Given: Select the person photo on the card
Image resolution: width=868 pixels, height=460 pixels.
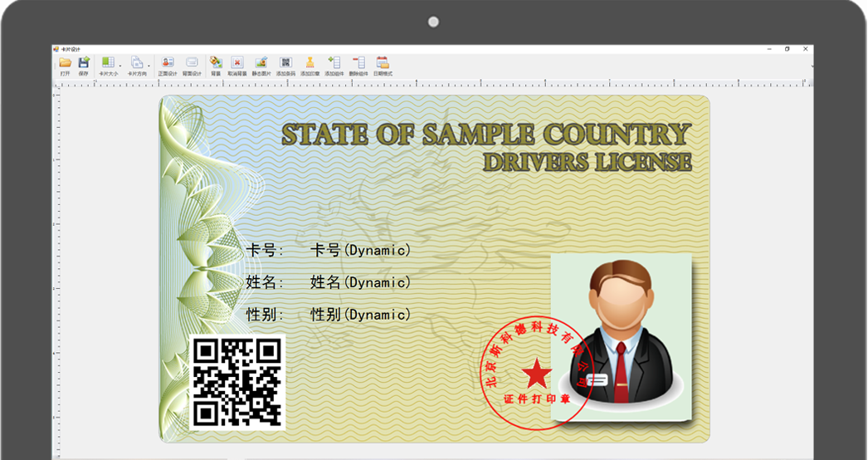Looking at the screenshot, I should 621,337.
